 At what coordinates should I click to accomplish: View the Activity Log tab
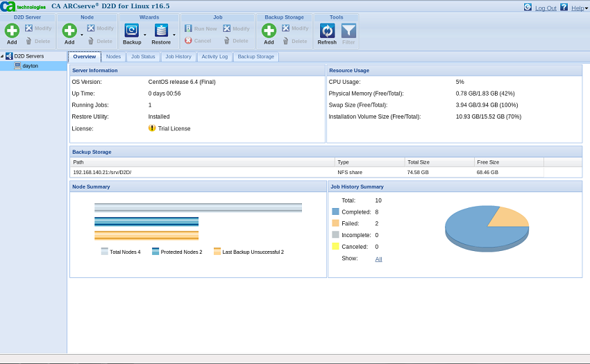tap(214, 57)
